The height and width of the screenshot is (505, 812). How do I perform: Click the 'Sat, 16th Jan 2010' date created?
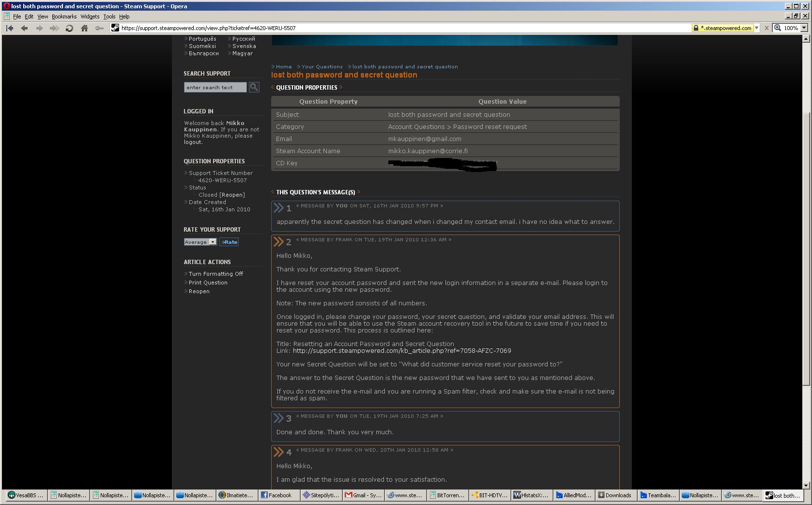coord(224,209)
